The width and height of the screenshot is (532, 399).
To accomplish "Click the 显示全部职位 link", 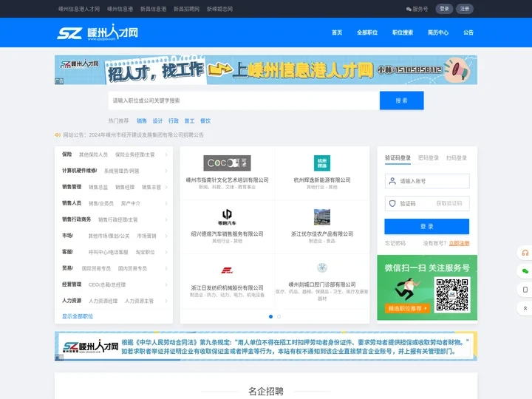I will (x=78, y=316).
